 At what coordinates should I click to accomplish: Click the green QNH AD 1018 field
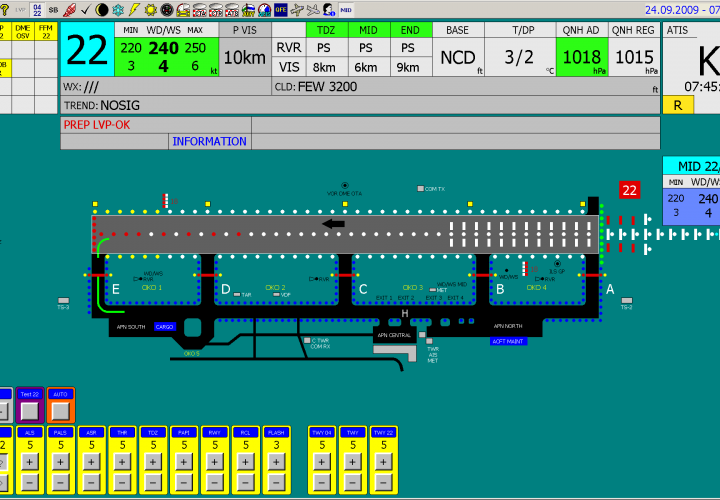[582, 57]
